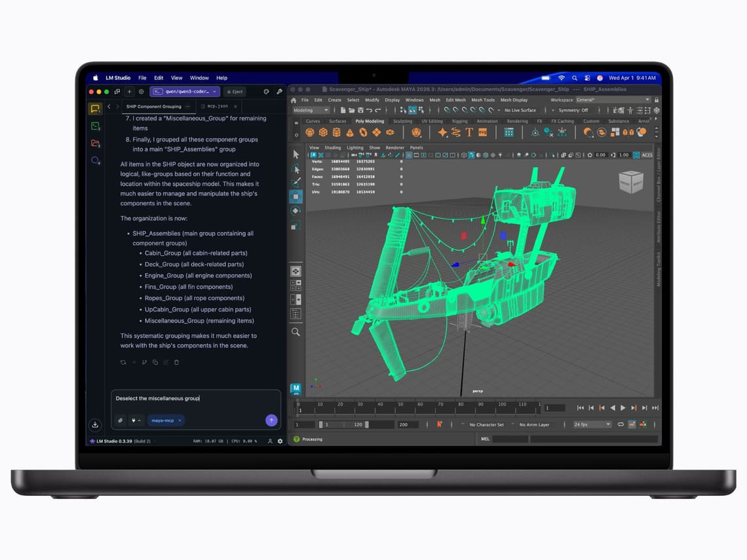Click the new chat plus icon
747x560 pixels.
click(129, 92)
